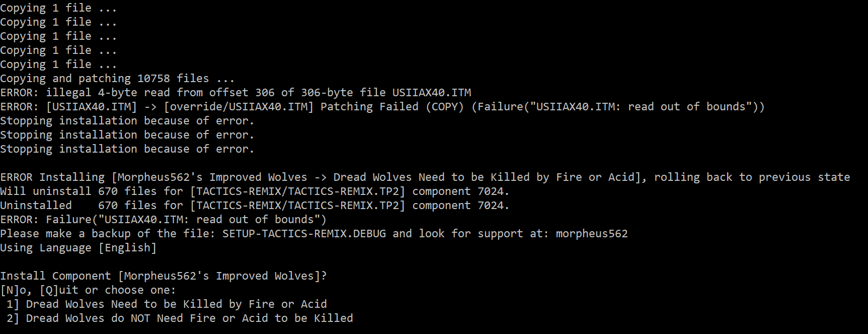Image resolution: width=868 pixels, height=334 pixels.
Task: Click the "Copying and patching 10758 files" line
Action: tap(117, 79)
